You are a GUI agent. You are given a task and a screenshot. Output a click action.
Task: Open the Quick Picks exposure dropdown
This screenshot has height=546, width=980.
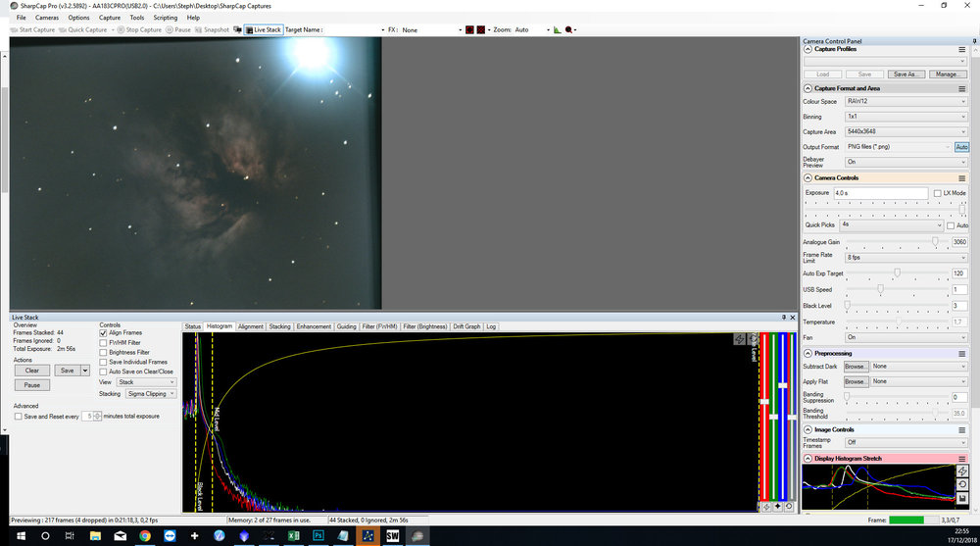click(891, 224)
